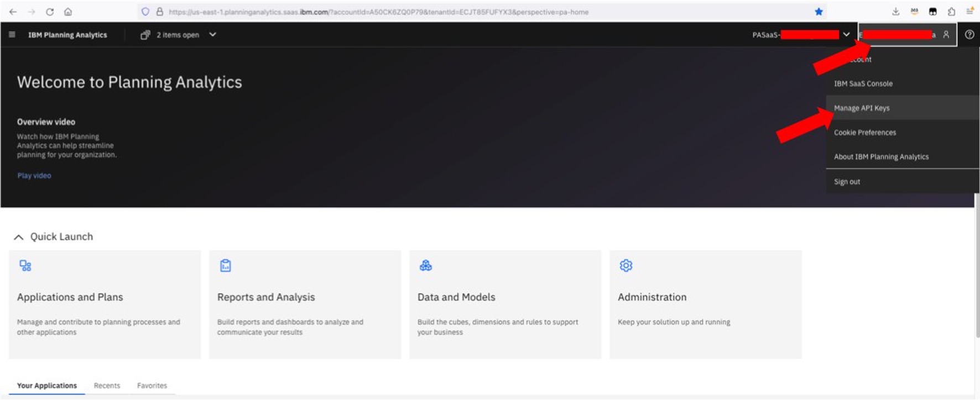This screenshot has width=980, height=400.
Task: Click the 'Overview video' heading text
Action: click(46, 122)
